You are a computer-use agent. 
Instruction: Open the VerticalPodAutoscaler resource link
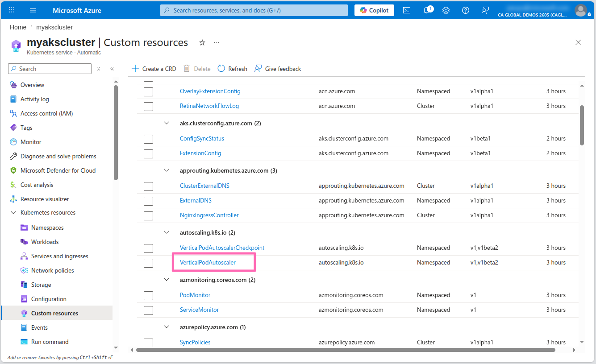point(208,262)
